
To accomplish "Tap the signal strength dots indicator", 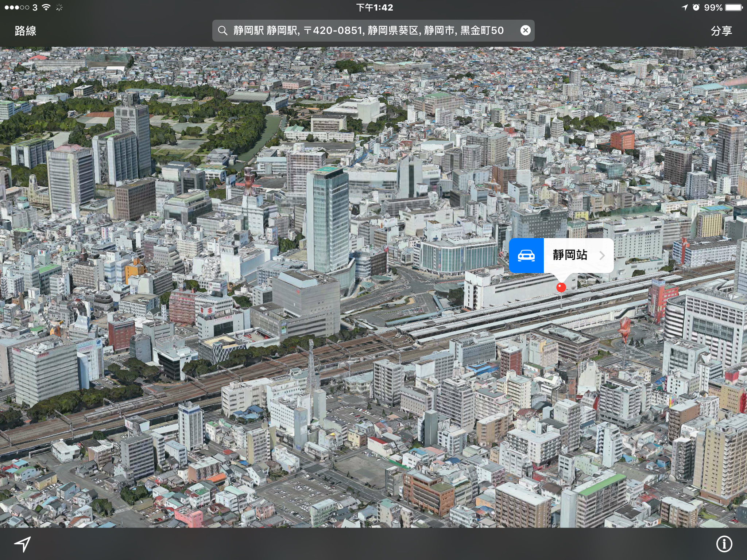I will click(17, 7).
